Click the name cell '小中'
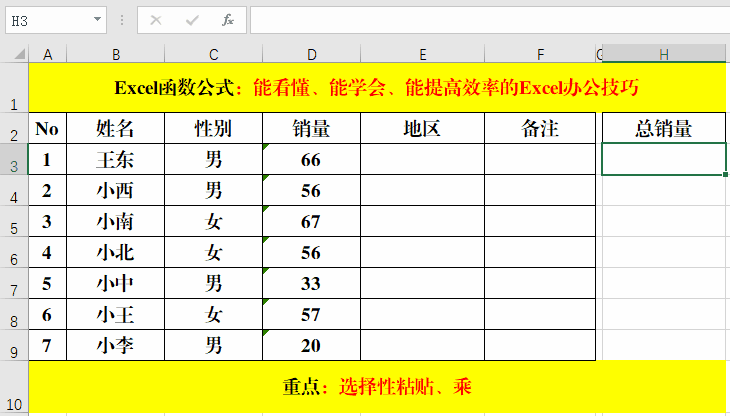Screen dimensions: 730x416 tap(115, 283)
